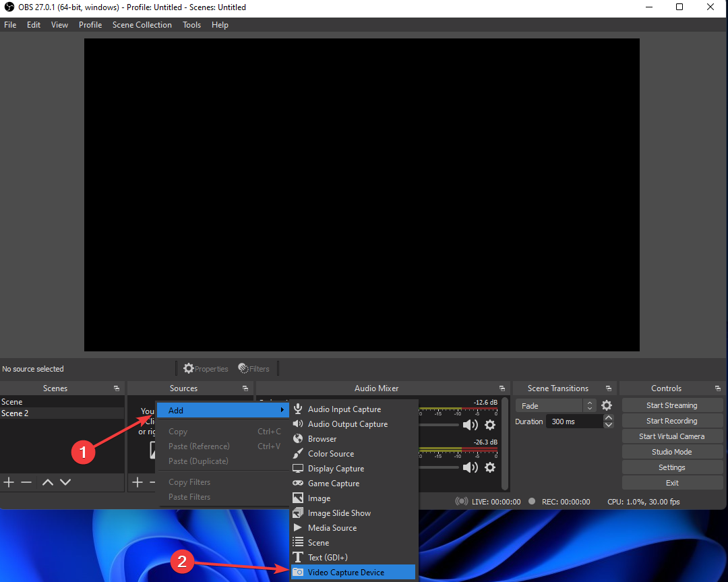
Task: Select the Scene list icon
Action: (x=298, y=542)
